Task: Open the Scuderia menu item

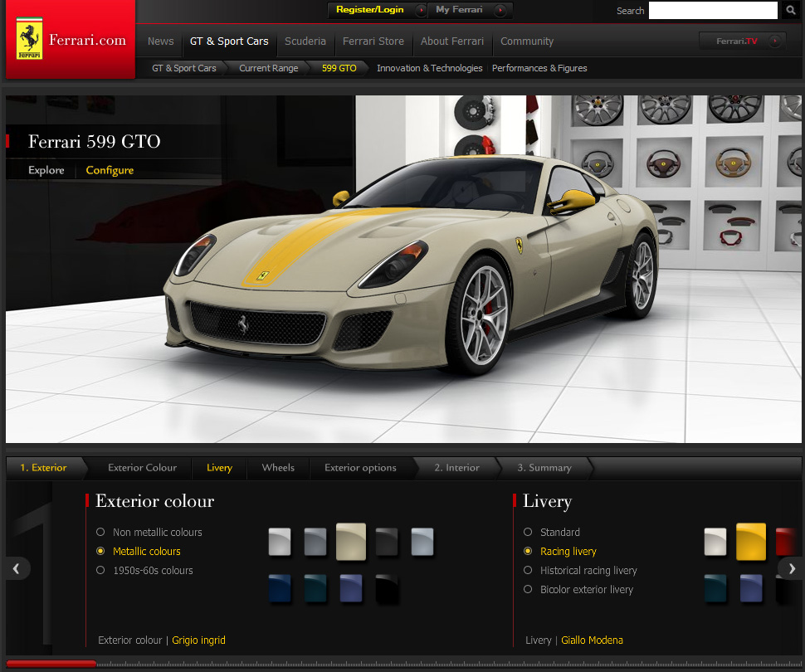Action: [x=305, y=41]
